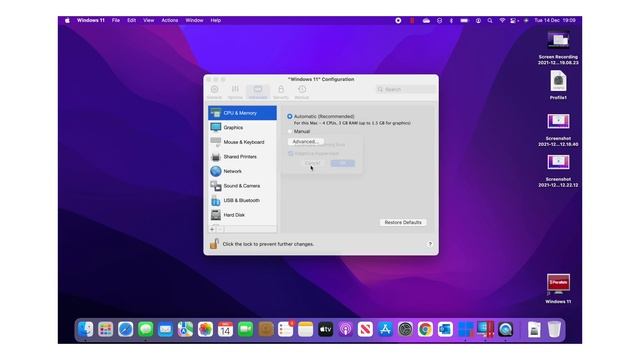Open the Actions menu

(x=170, y=20)
